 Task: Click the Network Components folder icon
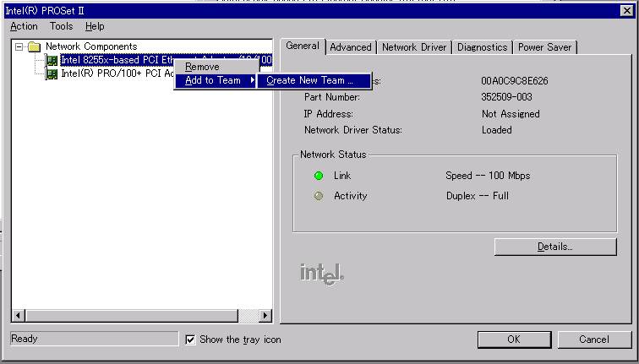(34, 46)
